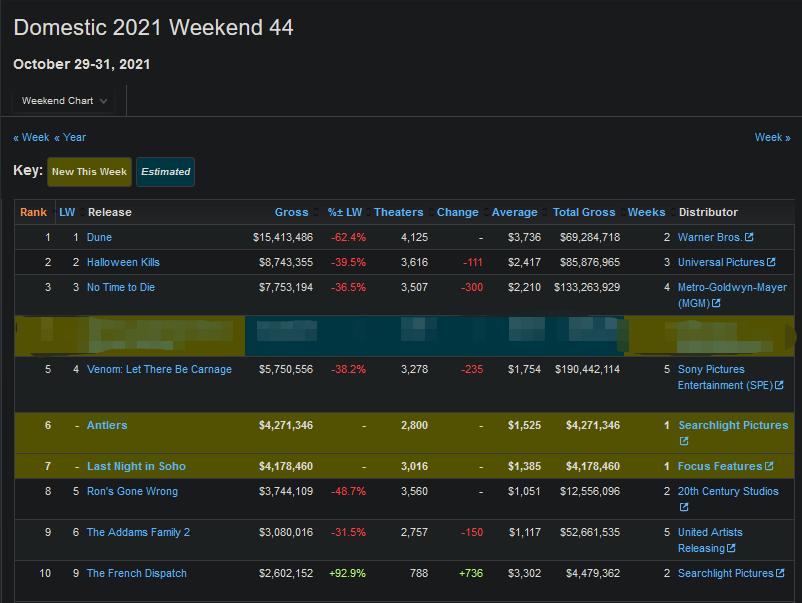Screen dimensions: 802x603
Task: Sort table by Change column
Action: (x=457, y=212)
